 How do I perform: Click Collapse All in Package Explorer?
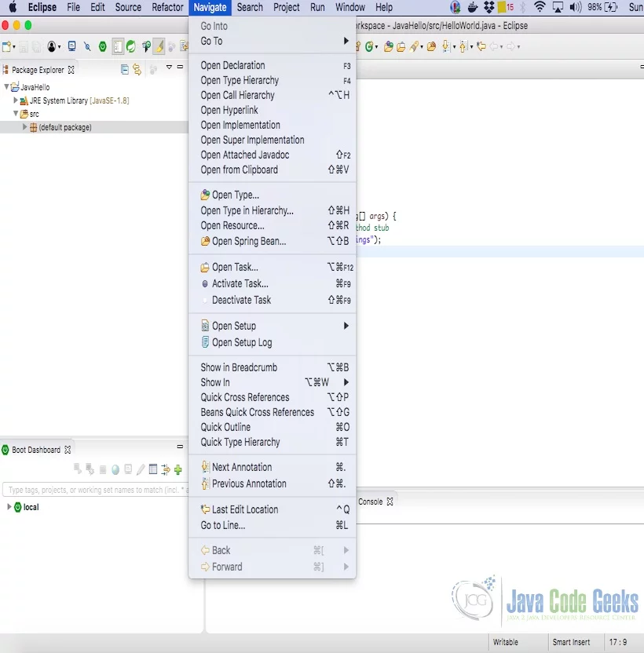coord(124,69)
